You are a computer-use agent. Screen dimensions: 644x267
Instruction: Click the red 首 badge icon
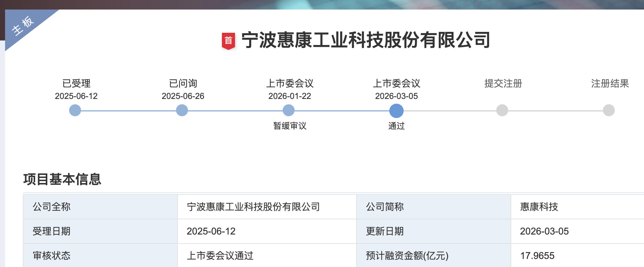[x=228, y=41]
